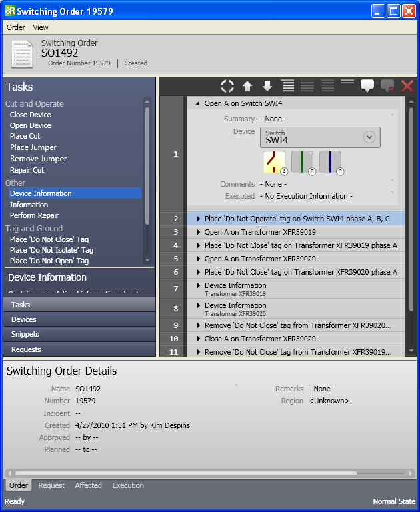The height and width of the screenshot is (512, 420).
Task: Click the short two-line toolbar icon
Action: pyautogui.click(x=347, y=82)
